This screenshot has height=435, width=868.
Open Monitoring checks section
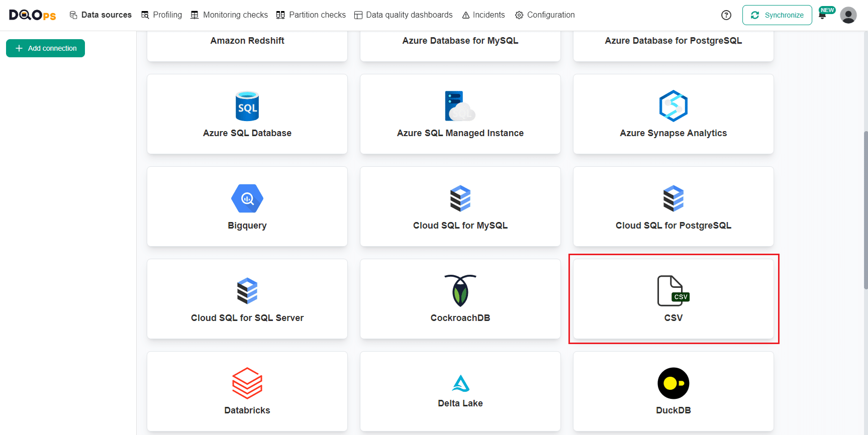tap(229, 15)
